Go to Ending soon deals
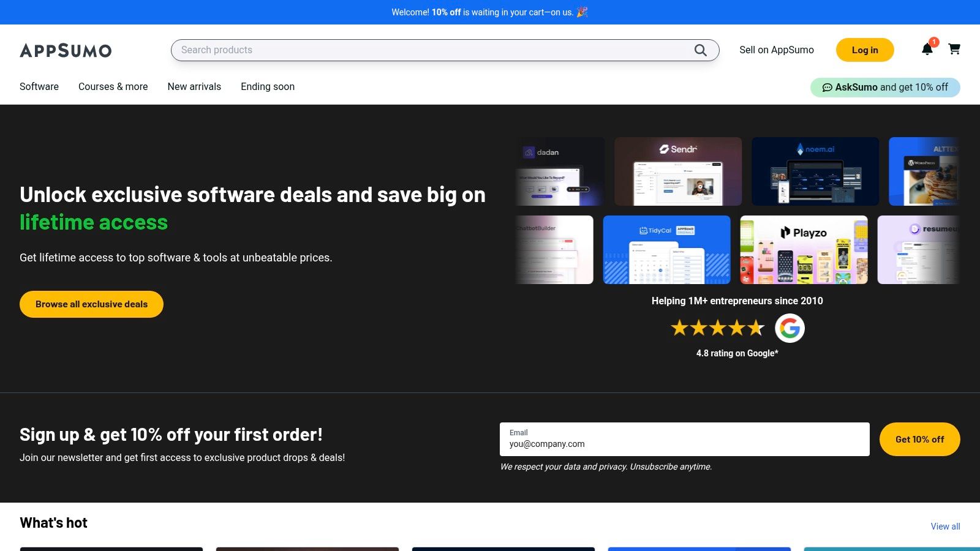The image size is (980, 551). click(x=268, y=86)
